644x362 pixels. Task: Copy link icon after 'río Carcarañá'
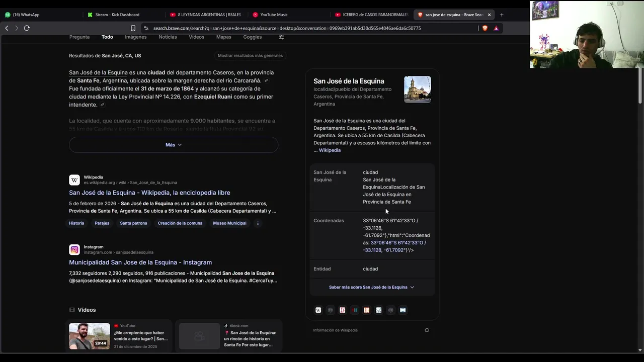pyautogui.click(x=266, y=80)
